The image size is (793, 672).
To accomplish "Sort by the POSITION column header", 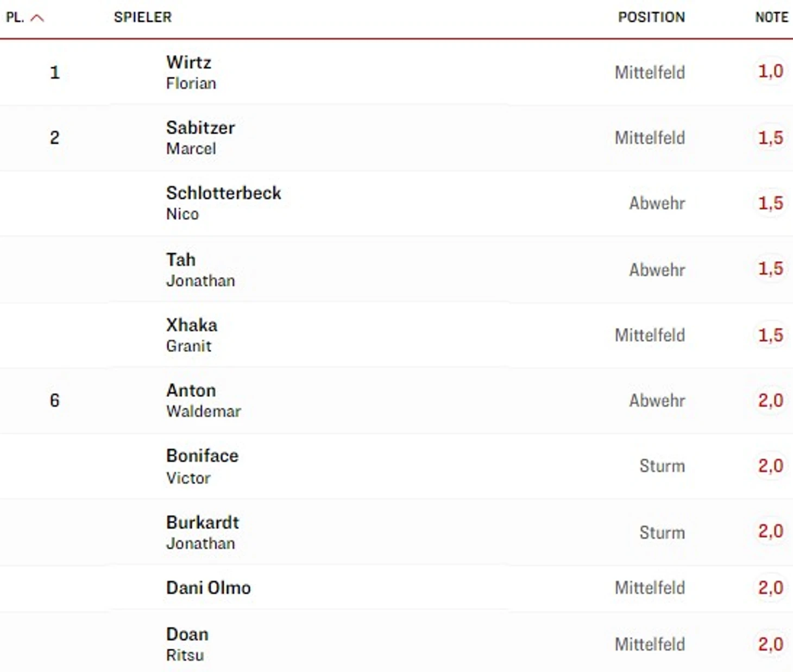I will tap(651, 17).
